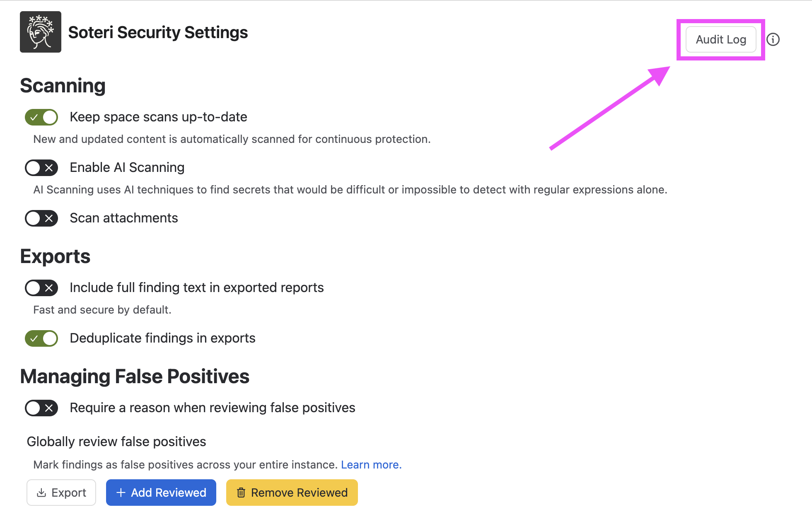Enable Require a reason for false positives

pos(41,408)
